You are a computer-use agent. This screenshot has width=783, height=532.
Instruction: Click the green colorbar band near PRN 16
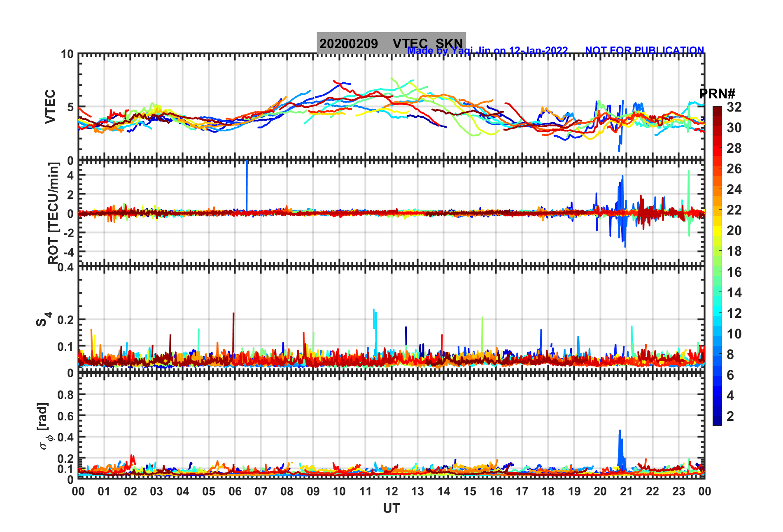tap(717, 272)
